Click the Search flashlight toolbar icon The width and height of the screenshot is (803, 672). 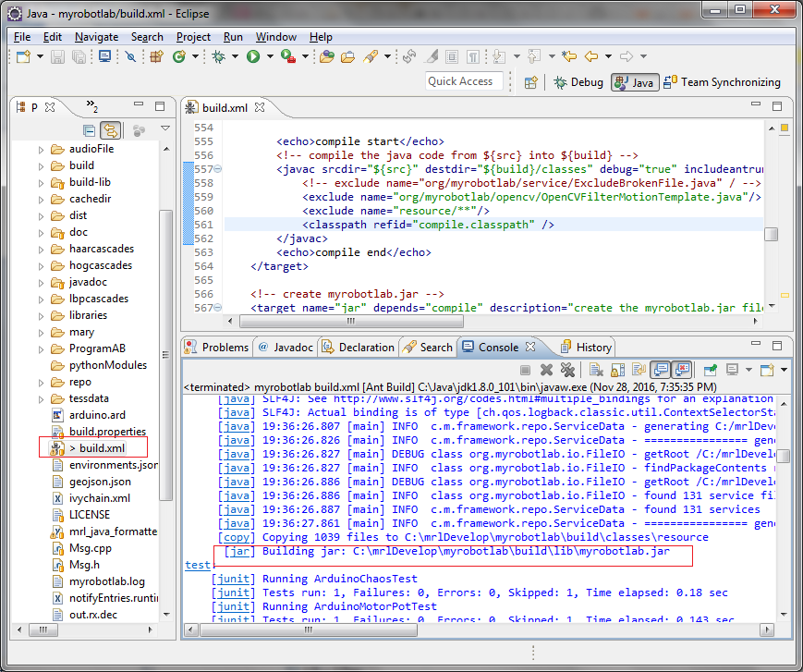click(371, 56)
